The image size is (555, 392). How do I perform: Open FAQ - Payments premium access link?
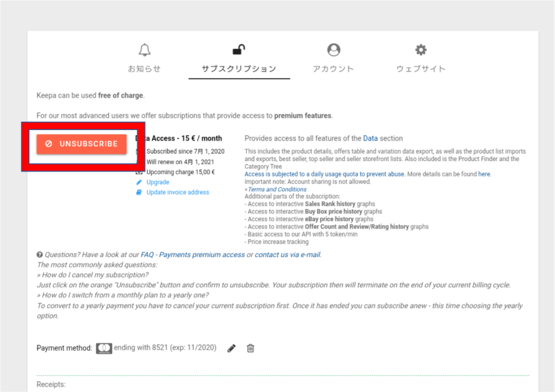(193, 254)
